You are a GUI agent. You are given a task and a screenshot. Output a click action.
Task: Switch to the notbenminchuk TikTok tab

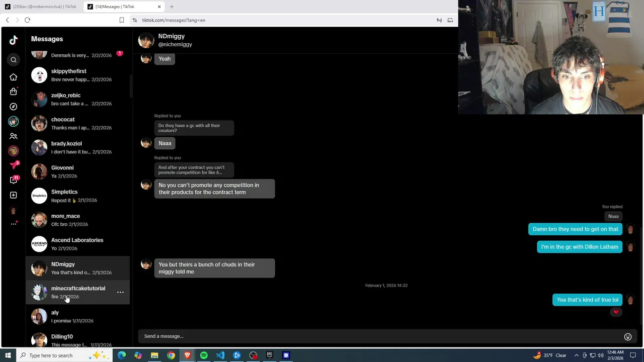point(41,7)
